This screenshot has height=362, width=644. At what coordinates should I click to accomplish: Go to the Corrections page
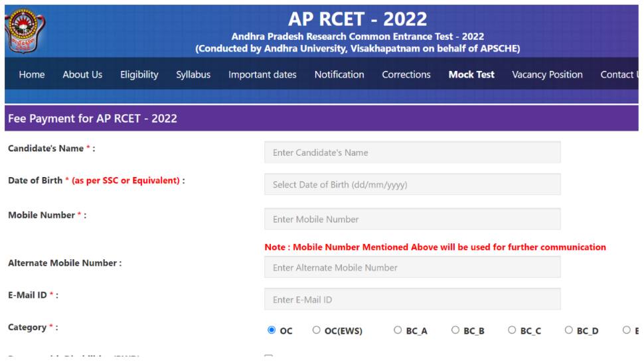[406, 75]
